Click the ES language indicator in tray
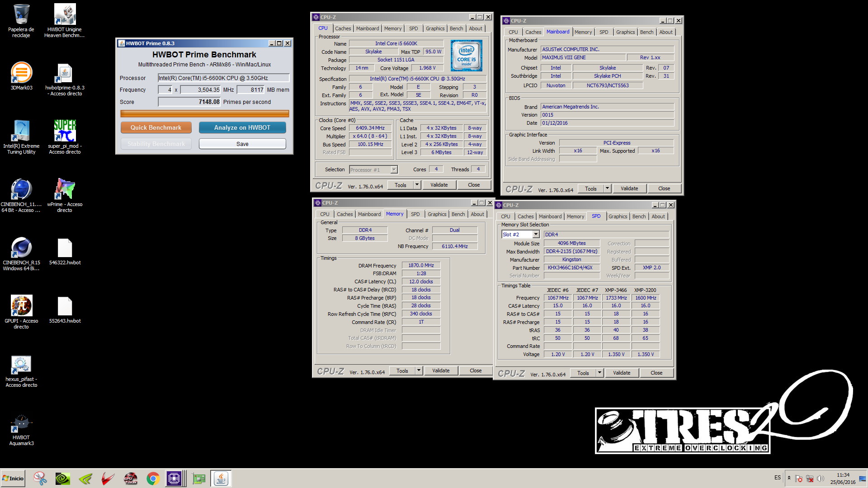The height and width of the screenshot is (488, 868). pos(778,478)
